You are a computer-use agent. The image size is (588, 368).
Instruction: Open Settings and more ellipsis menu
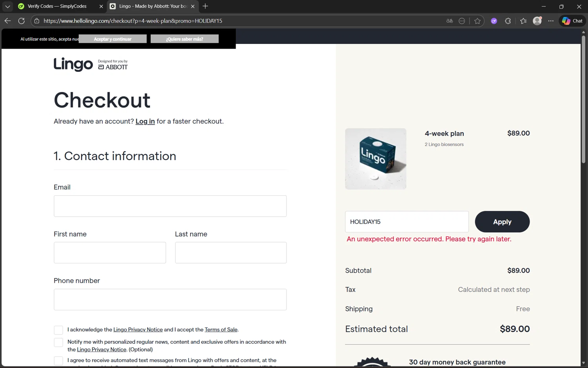pos(551,21)
